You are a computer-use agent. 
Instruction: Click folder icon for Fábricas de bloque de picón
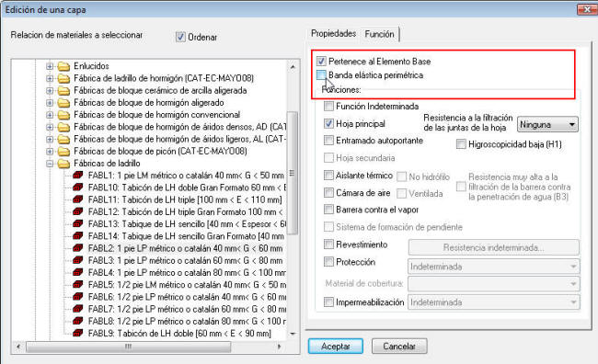(63, 152)
